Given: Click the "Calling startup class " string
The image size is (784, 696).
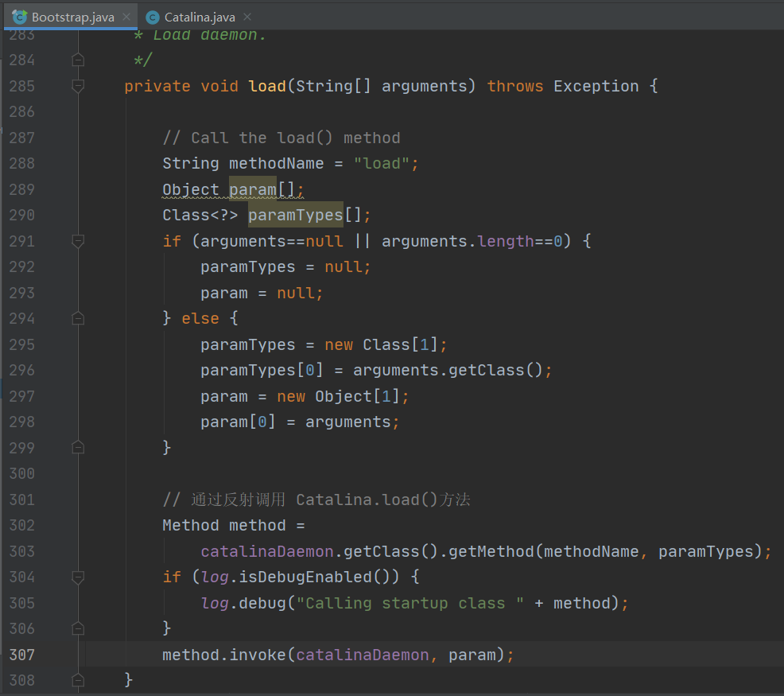Looking at the screenshot, I should point(410,603).
